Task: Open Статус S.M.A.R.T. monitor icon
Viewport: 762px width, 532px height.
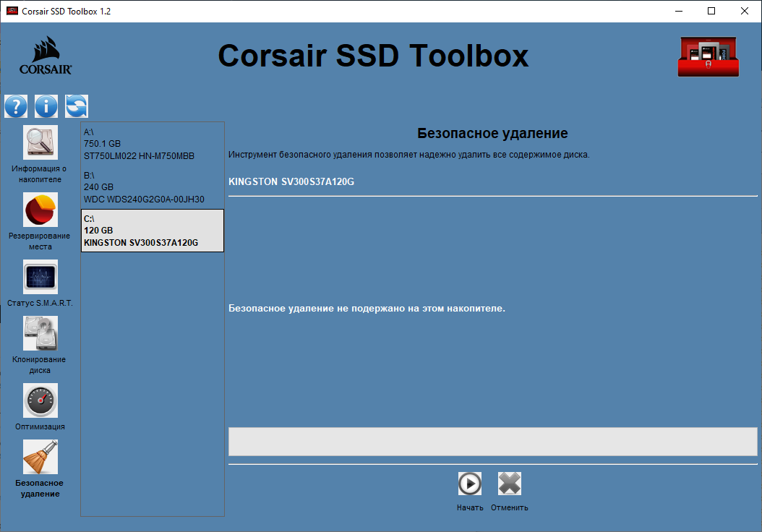Action: [40, 276]
